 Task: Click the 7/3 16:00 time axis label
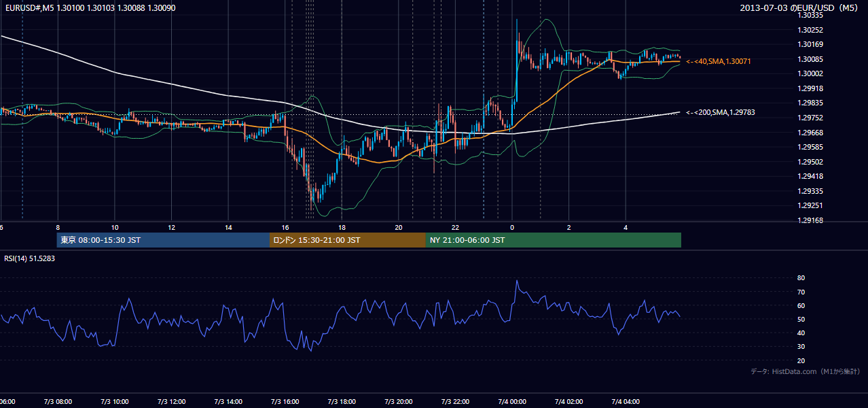click(285, 402)
